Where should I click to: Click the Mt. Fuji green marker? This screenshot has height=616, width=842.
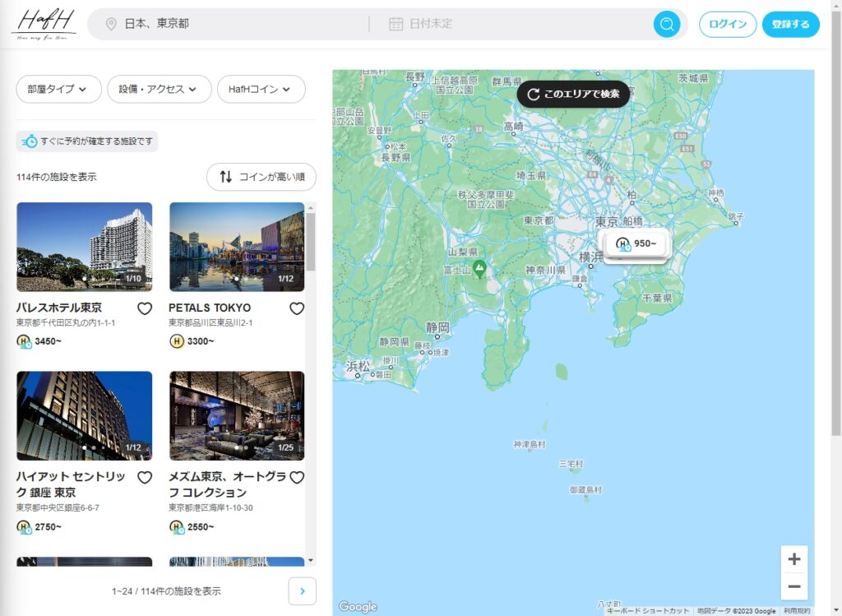pos(479,269)
